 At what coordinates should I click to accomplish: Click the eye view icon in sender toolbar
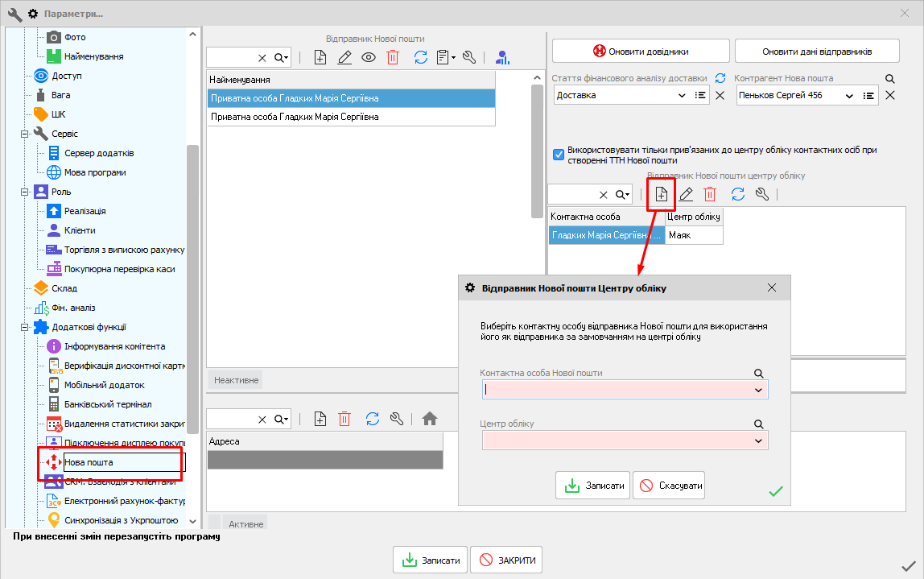click(x=369, y=57)
